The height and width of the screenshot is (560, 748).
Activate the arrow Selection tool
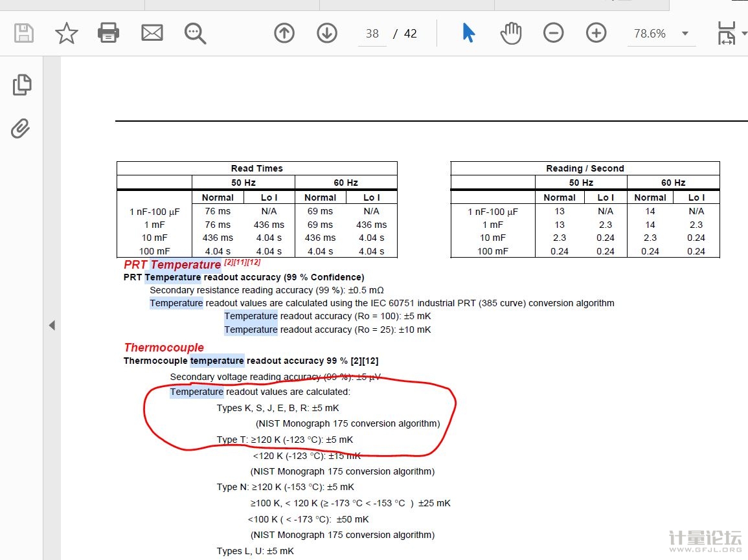click(469, 33)
